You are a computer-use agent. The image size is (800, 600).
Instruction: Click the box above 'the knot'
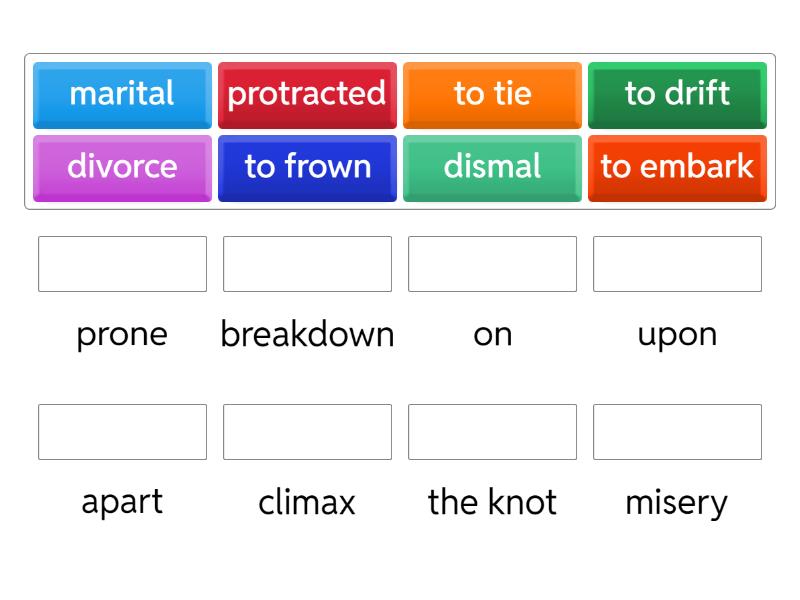492,432
